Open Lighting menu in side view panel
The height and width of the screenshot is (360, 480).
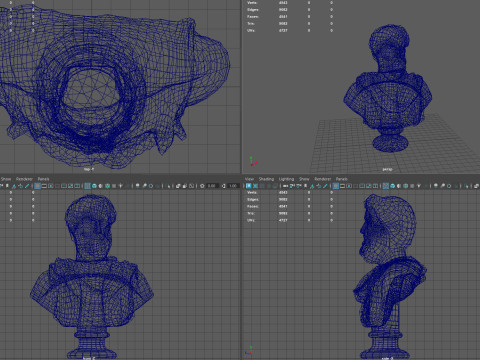(286, 179)
